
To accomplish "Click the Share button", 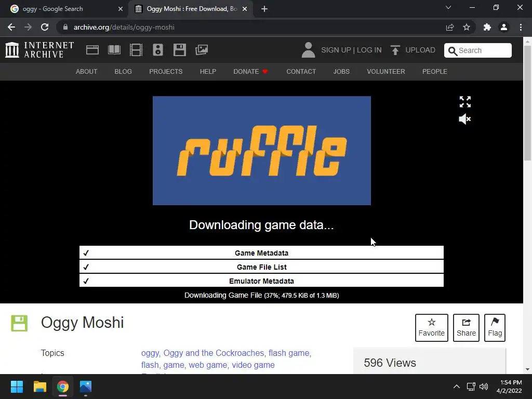I will click(x=466, y=328).
